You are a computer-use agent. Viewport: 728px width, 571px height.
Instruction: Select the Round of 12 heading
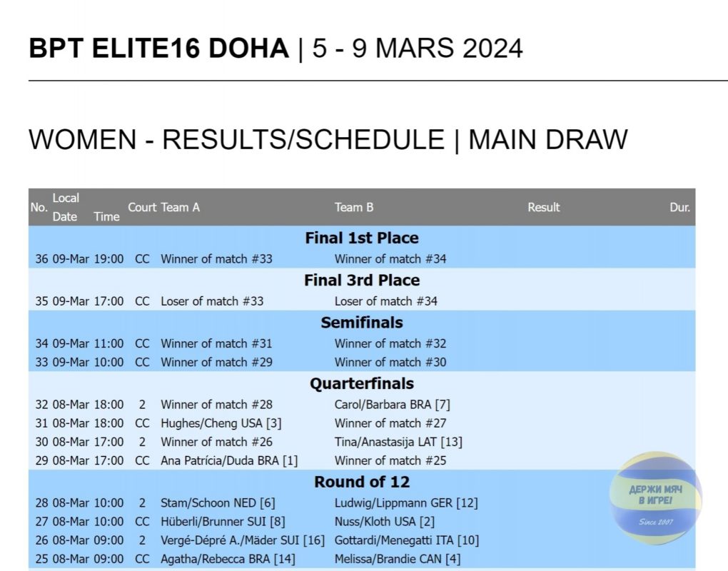click(x=362, y=482)
